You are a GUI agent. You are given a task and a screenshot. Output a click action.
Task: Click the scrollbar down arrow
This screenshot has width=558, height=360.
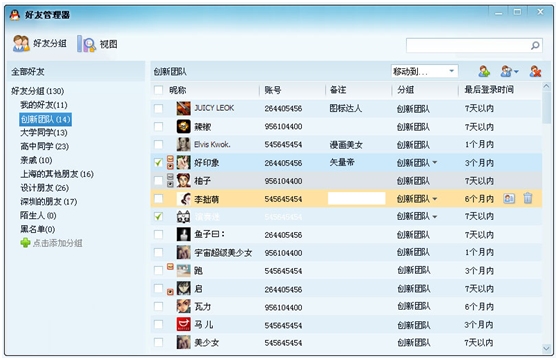(x=546, y=348)
